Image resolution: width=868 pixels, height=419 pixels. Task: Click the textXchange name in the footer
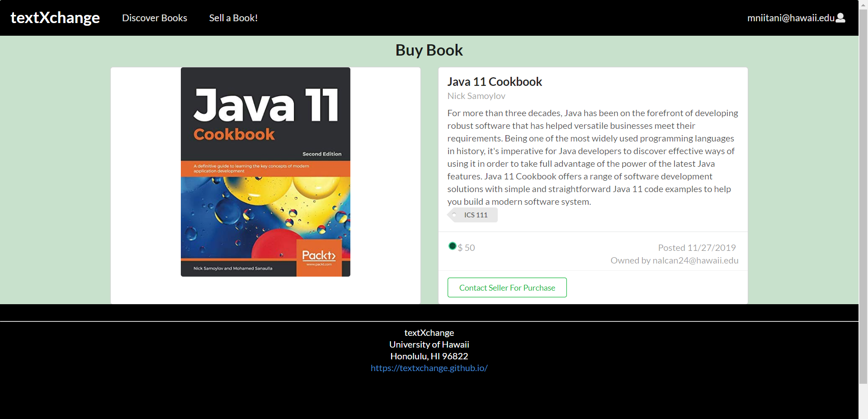click(x=429, y=333)
